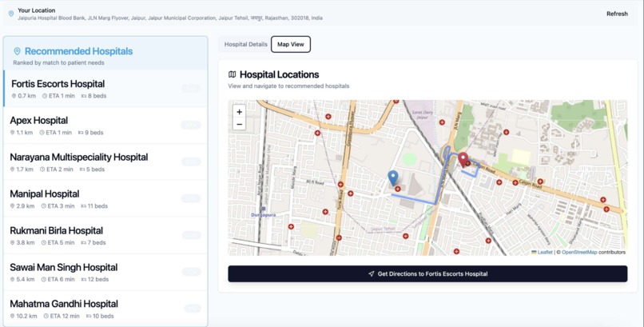Select the Map View tab

[291, 44]
